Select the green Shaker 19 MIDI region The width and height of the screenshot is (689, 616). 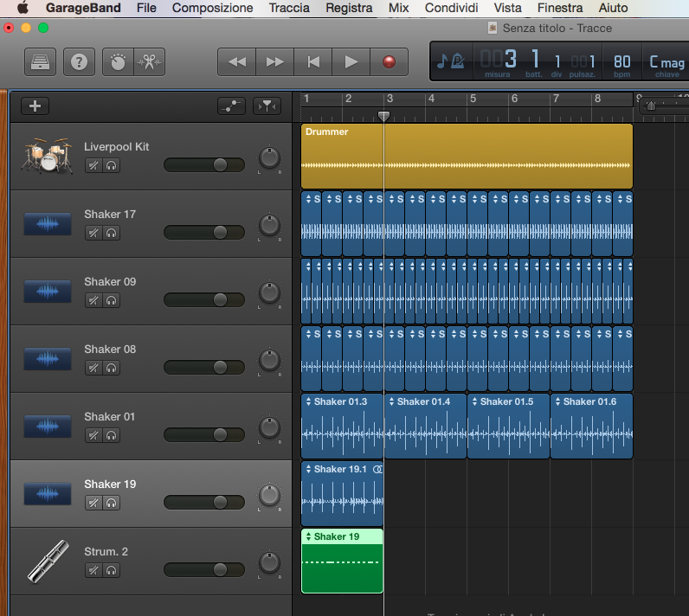tap(342, 561)
